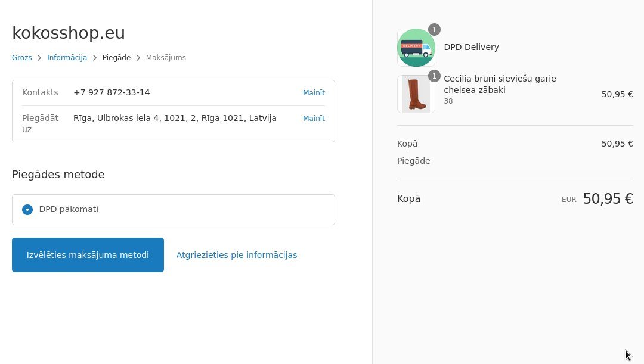The image size is (644, 364).
Task: Open the Informācija breadcrumb step
Action: pyautogui.click(x=67, y=58)
